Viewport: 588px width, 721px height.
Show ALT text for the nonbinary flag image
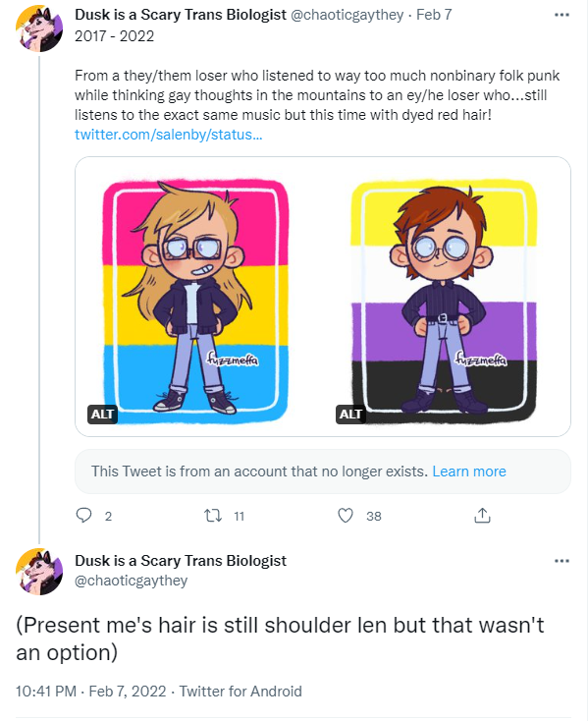coord(350,414)
